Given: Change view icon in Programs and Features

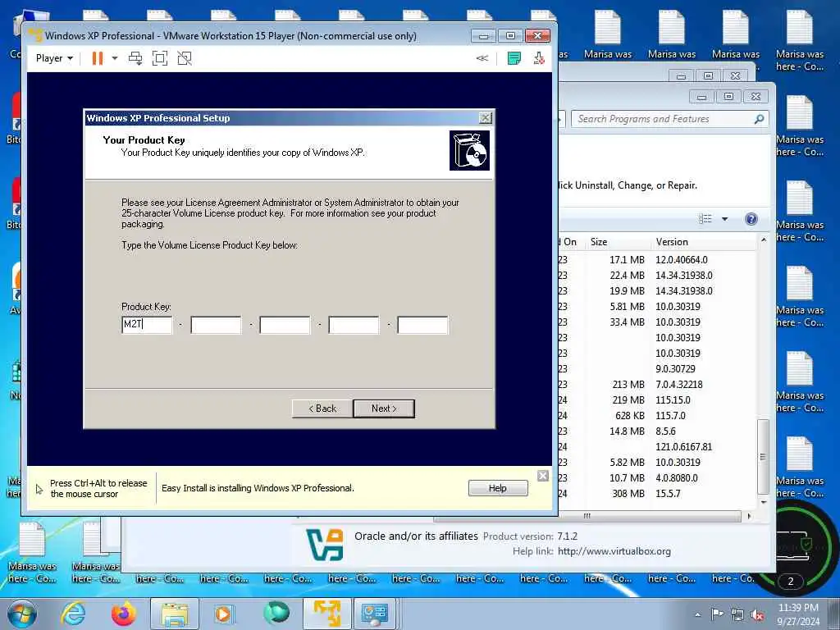Looking at the screenshot, I should tap(705, 218).
